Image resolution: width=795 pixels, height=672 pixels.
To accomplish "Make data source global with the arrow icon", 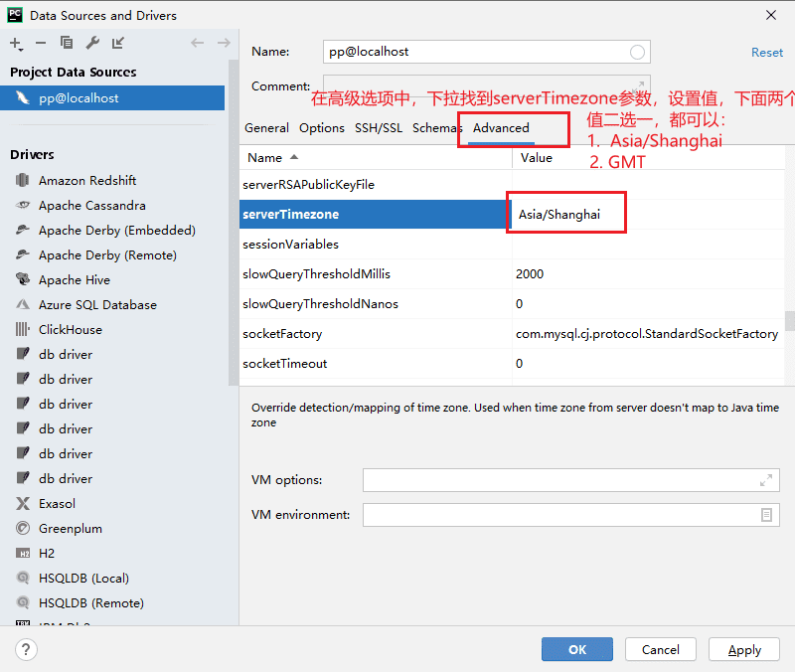I will pyautogui.click(x=117, y=43).
